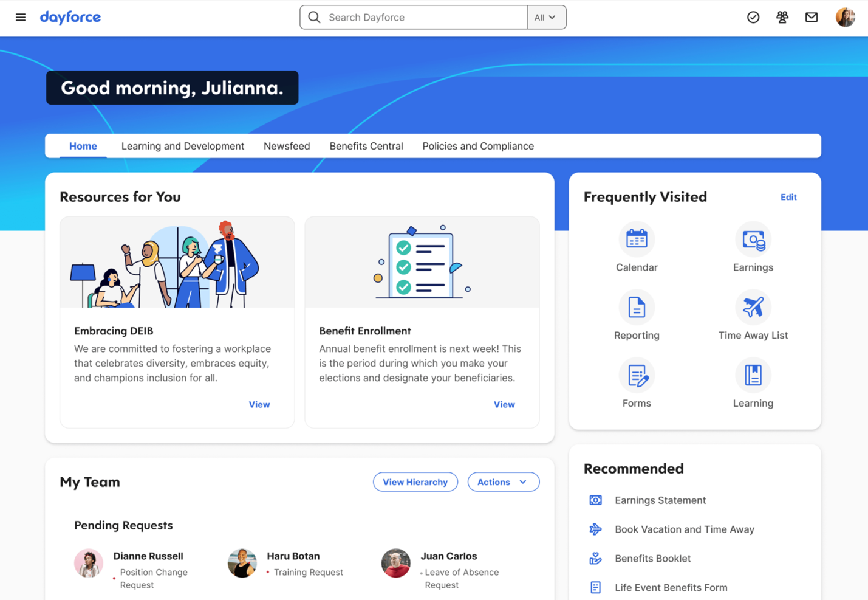Viewport: 868px width, 600px height.
Task: Click Edit in Frequently Visited panel
Action: point(788,197)
